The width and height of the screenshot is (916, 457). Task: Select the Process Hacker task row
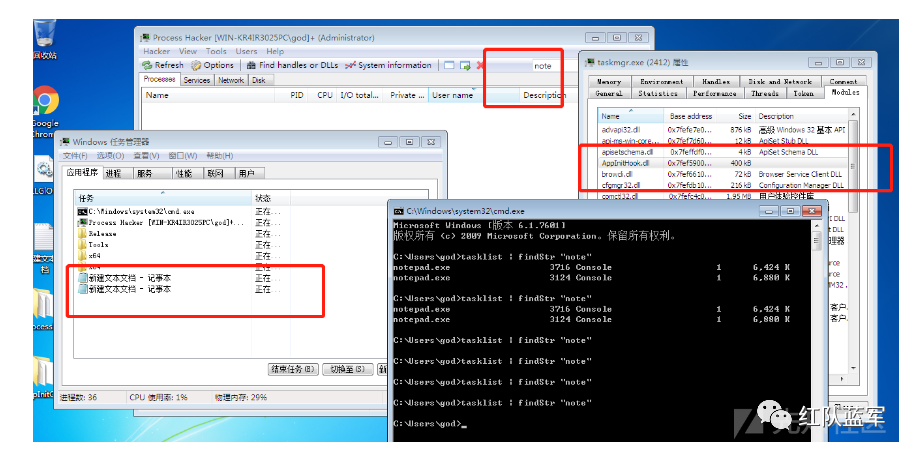click(182, 223)
